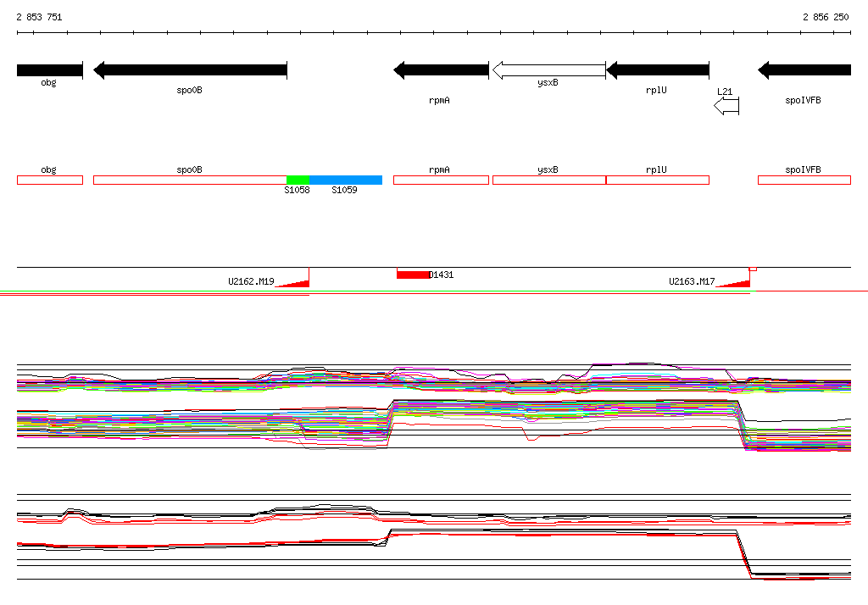
Task: Click the S1059 label text
Action: point(344,190)
